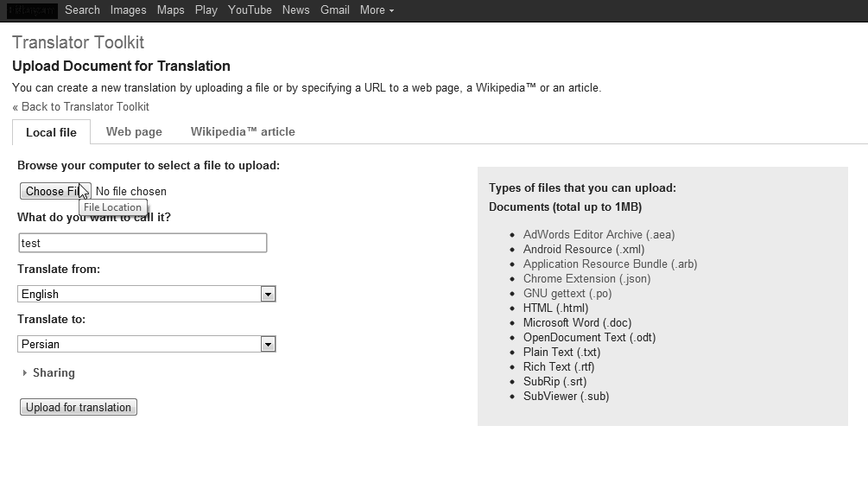Click Upload for translation button

pyautogui.click(x=78, y=407)
